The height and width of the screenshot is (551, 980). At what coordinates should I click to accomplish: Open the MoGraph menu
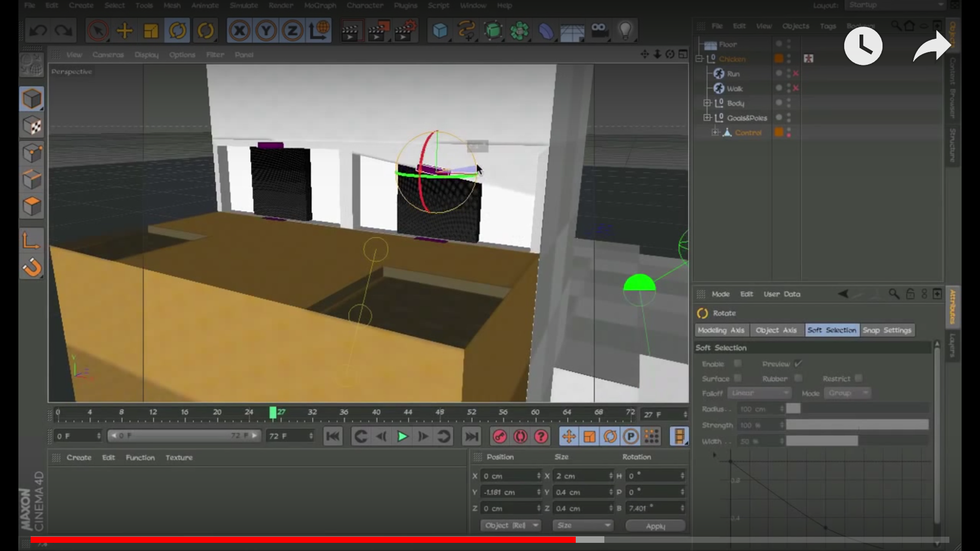[320, 6]
